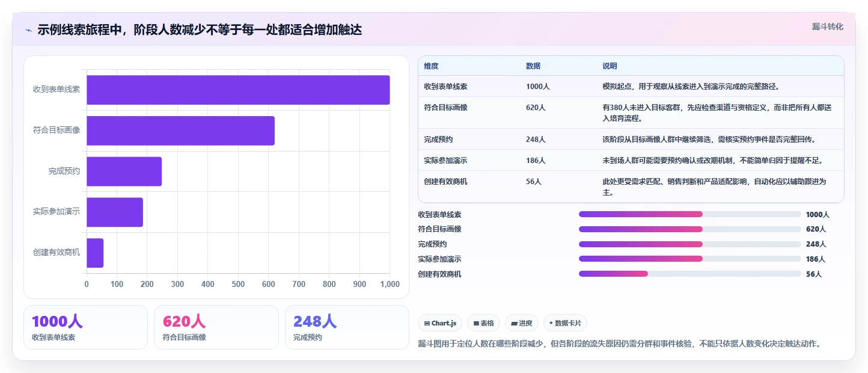Click the 完成预约 y-axis label in the chart
Viewport: 868px width, 373px height.
[64, 171]
